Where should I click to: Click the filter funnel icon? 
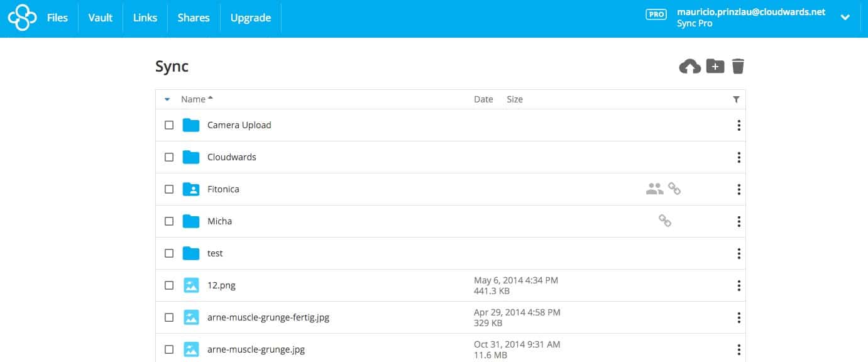[x=736, y=99]
